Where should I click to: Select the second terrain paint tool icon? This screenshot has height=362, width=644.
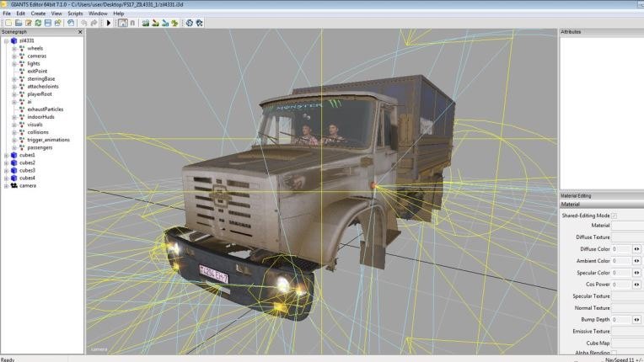[155, 23]
